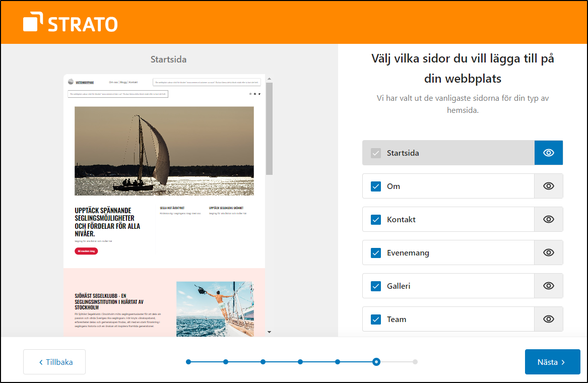Click the middle social media icon in the preview

(x=255, y=94)
